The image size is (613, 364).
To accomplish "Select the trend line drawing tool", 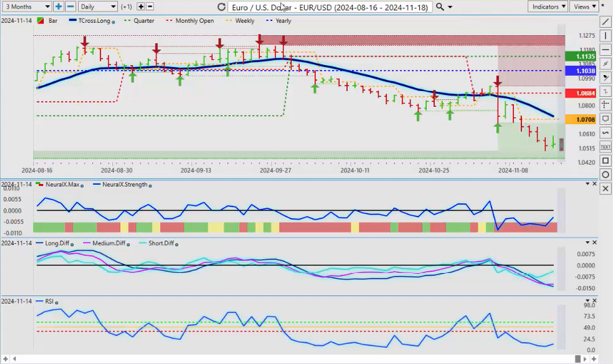I will pos(605,22).
